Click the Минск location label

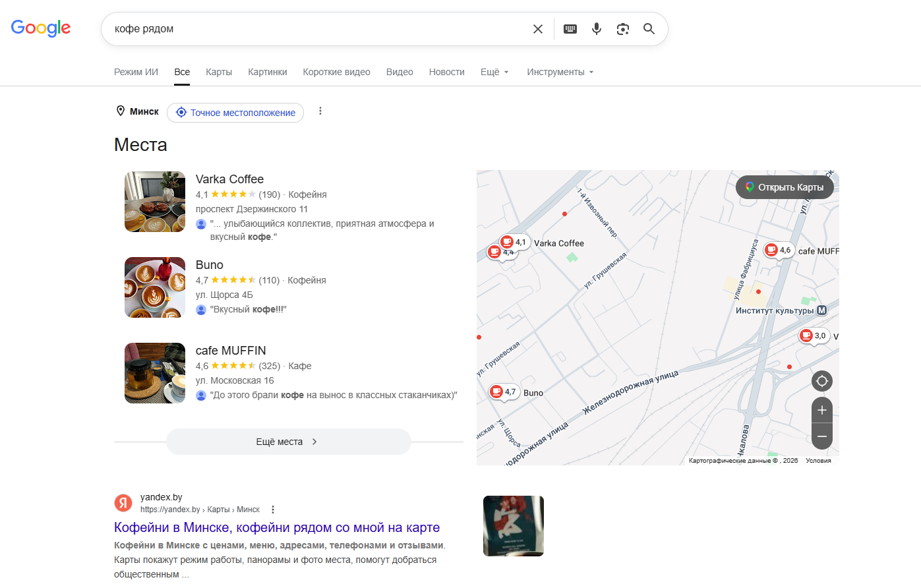[x=144, y=111]
